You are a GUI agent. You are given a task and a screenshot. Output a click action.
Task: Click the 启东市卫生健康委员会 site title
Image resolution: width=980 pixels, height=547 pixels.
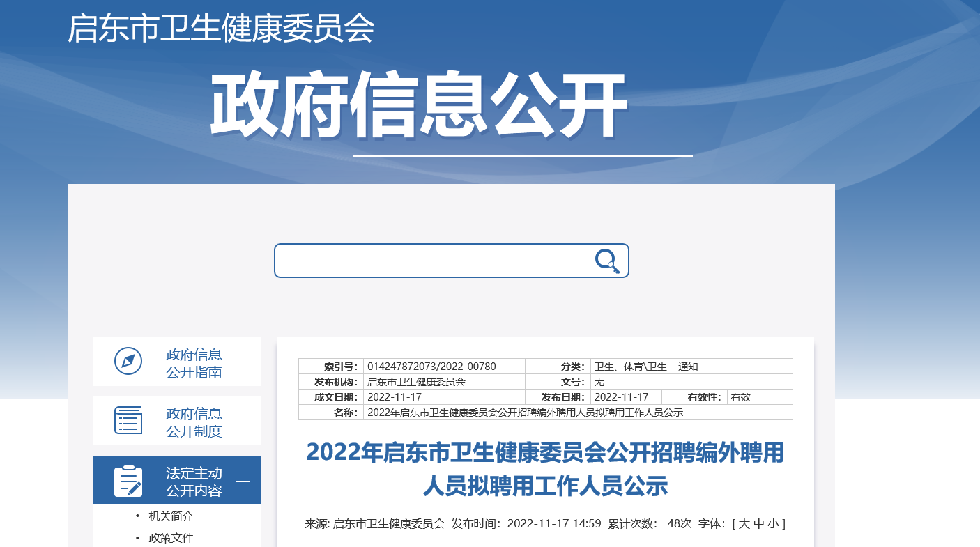(221, 29)
